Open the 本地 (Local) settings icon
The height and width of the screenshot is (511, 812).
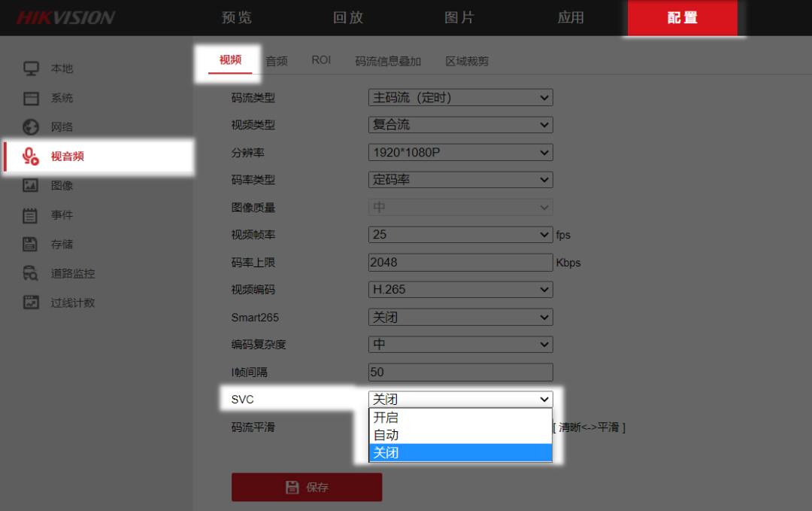pyautogui.click(x=30, y=68)
